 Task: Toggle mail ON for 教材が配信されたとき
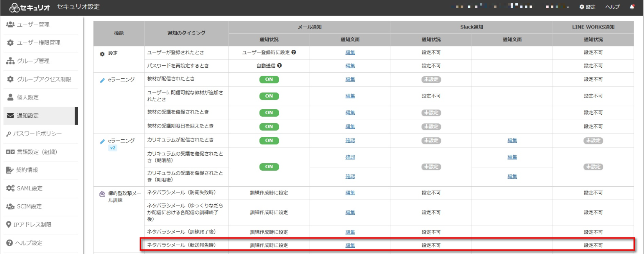[x=269, y=79]
